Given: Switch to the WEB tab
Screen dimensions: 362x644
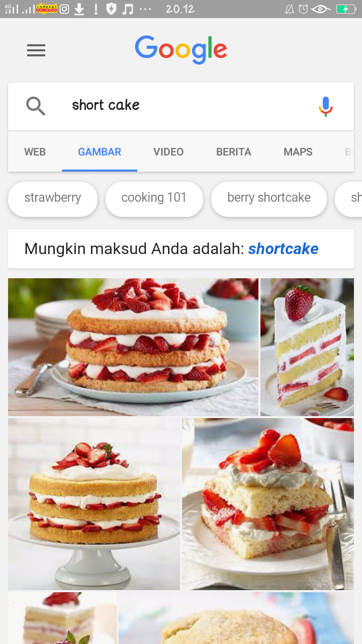Looking at the screenshot, I should tap(35, 152).
